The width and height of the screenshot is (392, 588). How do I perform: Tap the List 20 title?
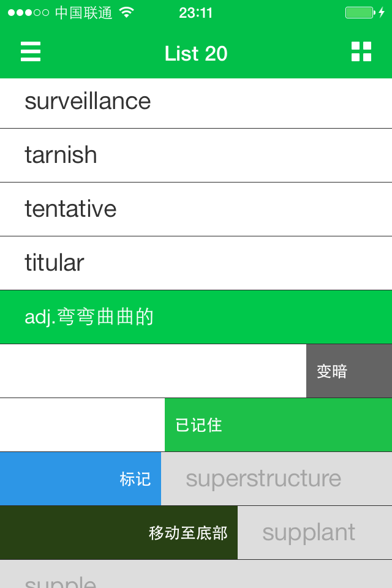tap(196, 54)
